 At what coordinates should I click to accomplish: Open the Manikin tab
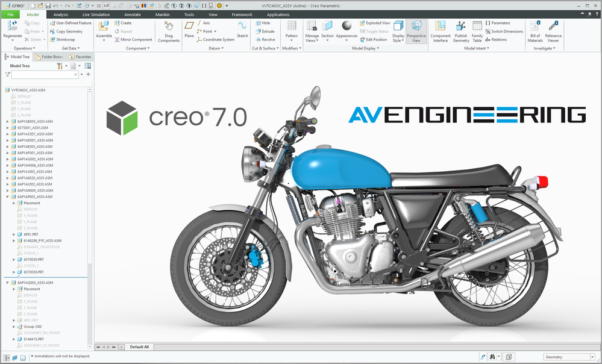coord(163,14)
